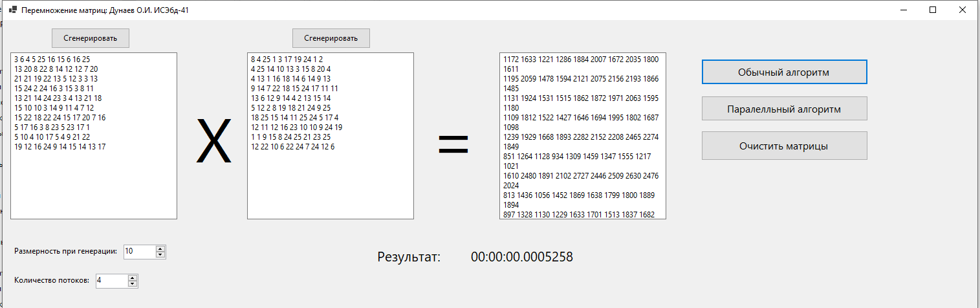Increase Количество потоков with up arrow
Screen dimensions: 980x308
pyautogui.click(x=132, y=278)
